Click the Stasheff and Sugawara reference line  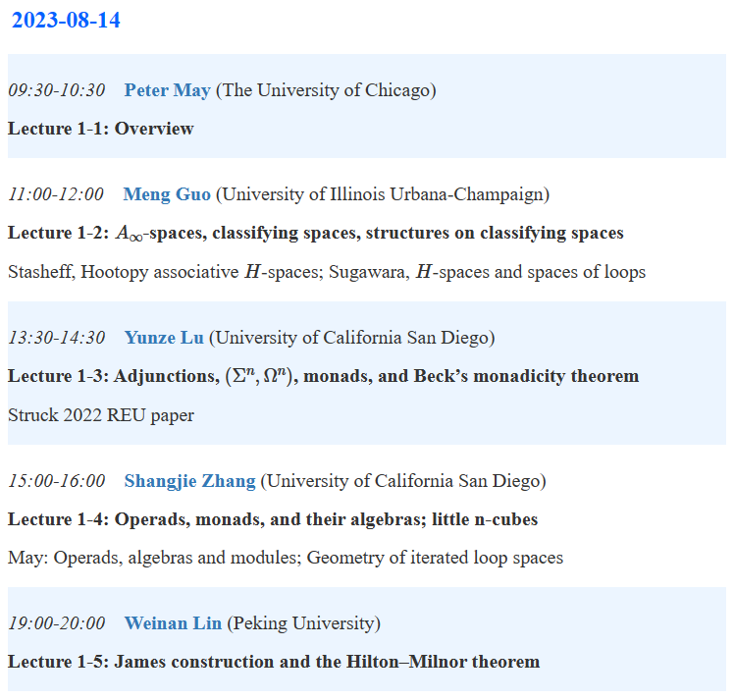[326, 272]
